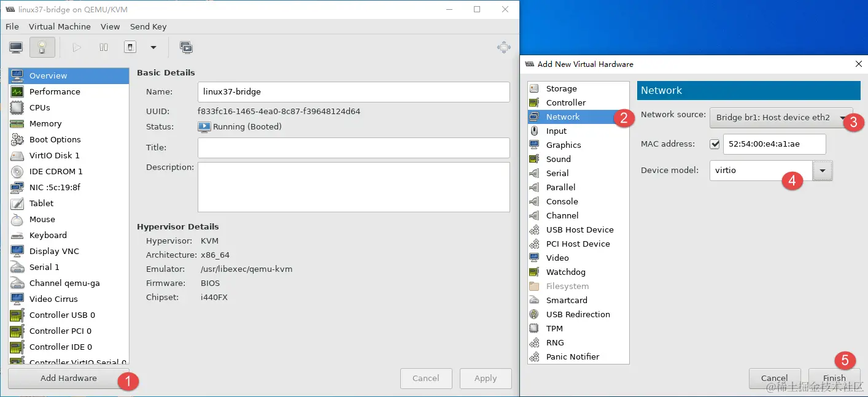Select NIC :5c:19:8f in the hardware list
This screenshot has height=397, width=868.
tap(55, 187)
